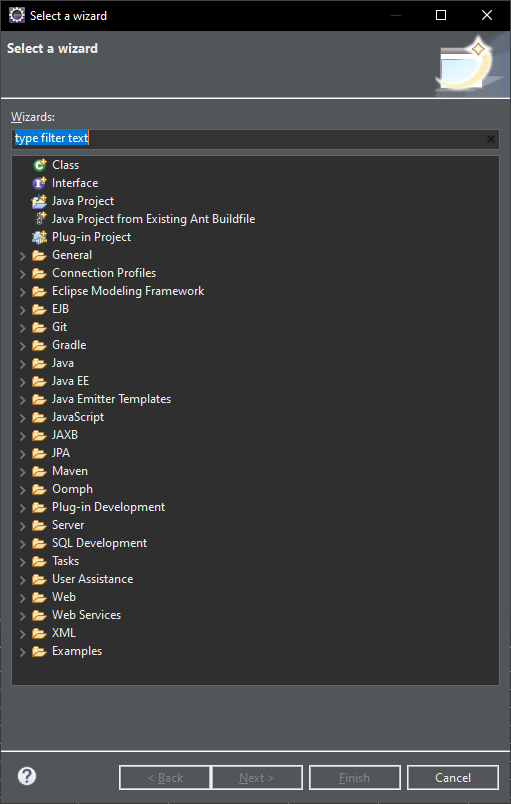The image size is (511, 804).
Task: Click the Java Project icon
Action: [39, 201]
